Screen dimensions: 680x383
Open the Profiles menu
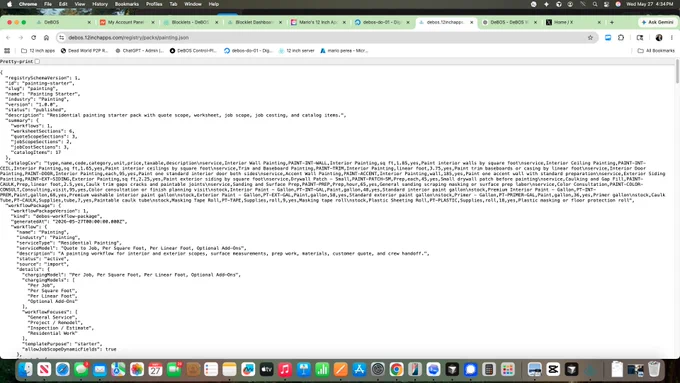[154, 4]
